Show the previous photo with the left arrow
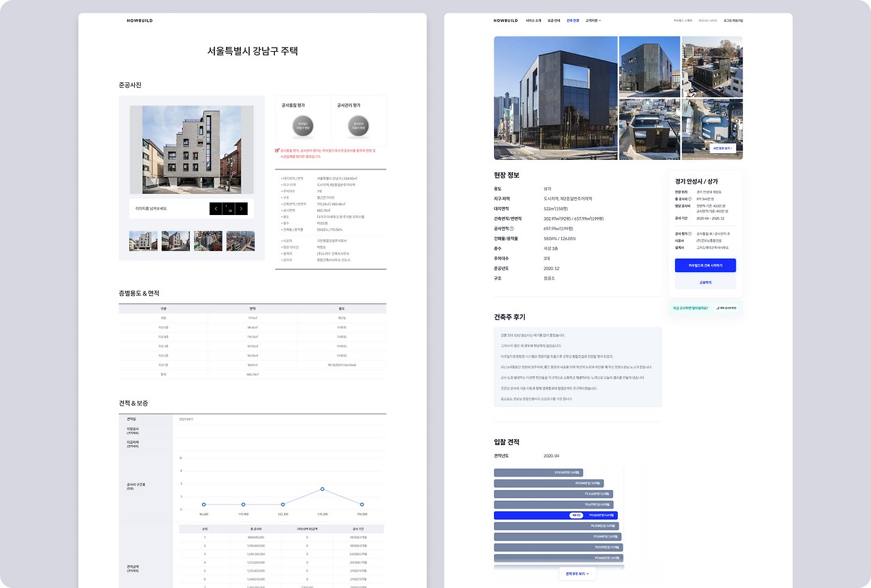This screenshot has height=588, width=871. coord(216,209)
